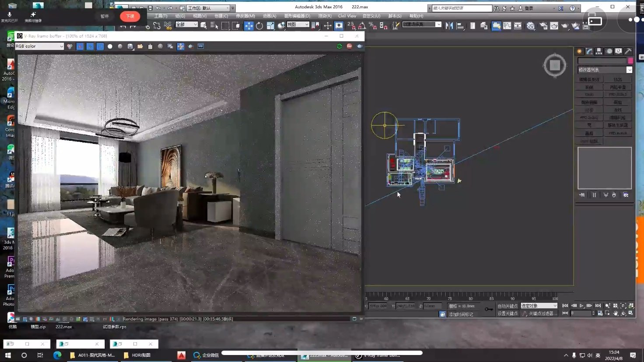The height and width of the screenshot is (362, 644).
Task: Click Go to Start playback button
Action: pyautogui.click(x=565, y=306)
